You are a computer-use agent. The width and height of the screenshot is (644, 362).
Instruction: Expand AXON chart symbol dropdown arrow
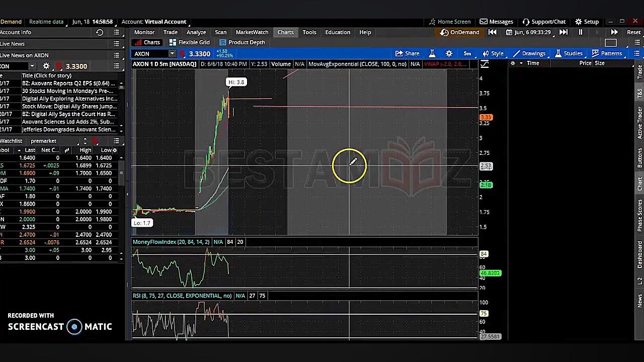172,54
